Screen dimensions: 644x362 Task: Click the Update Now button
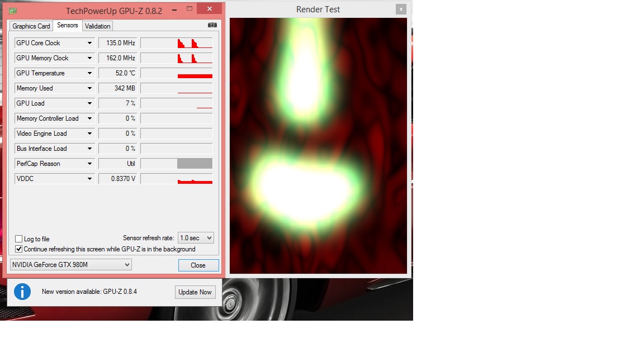click(x=195, y=292)
